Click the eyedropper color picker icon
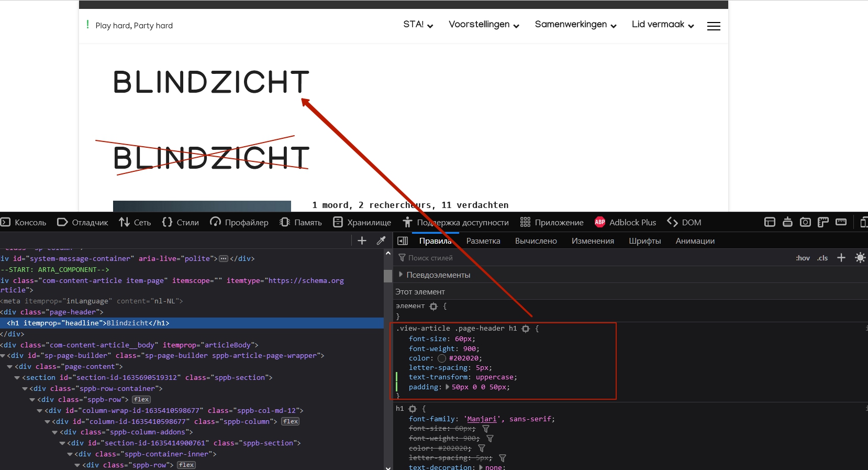This screenshot has width=868, height=470. point(381,241)
